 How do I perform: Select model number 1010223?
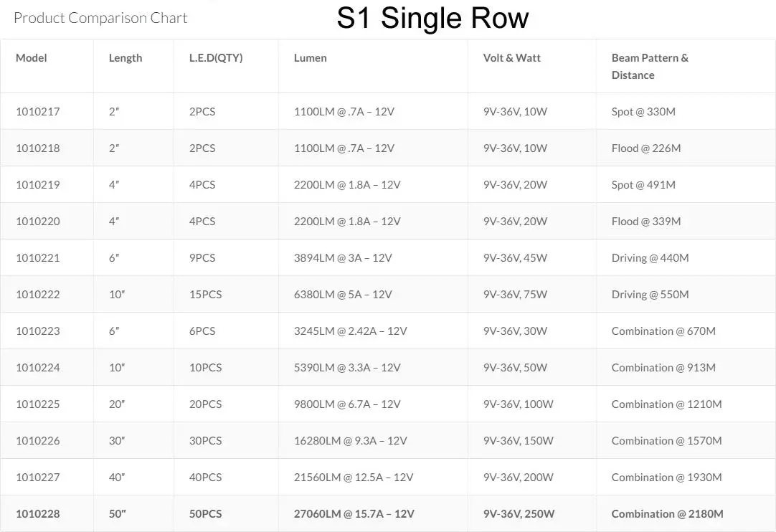(37, 331)
